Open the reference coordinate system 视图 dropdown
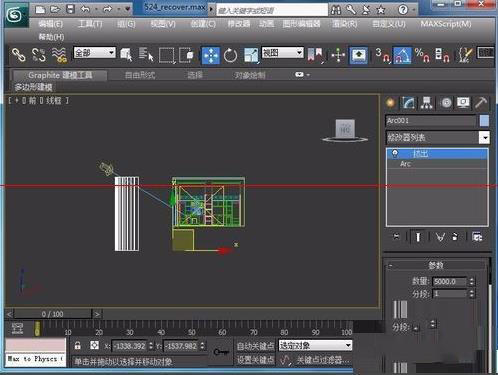The height and width of the screenshot is (375, 498). point(283,53)
